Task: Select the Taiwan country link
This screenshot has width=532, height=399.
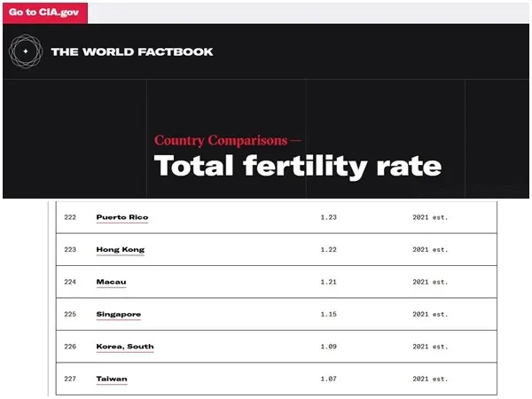Action: click(x=112, y=379)
